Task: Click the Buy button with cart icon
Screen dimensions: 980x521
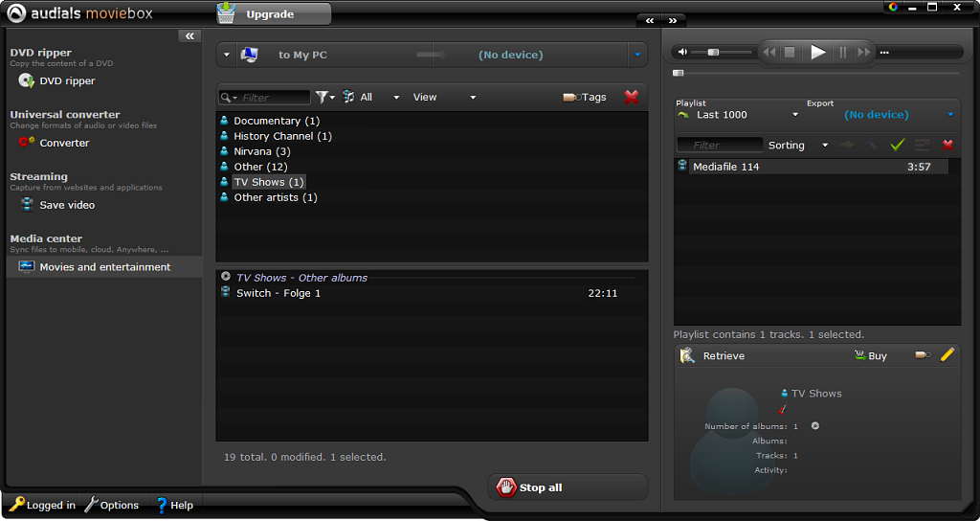Action: 871,356
